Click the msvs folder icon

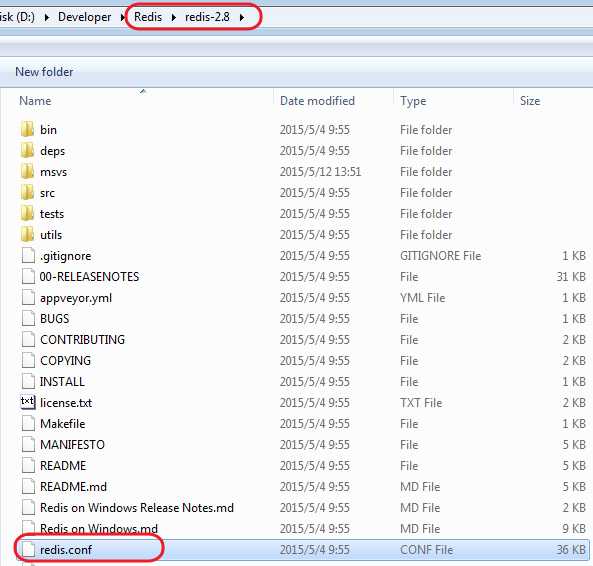click(28, 172)
